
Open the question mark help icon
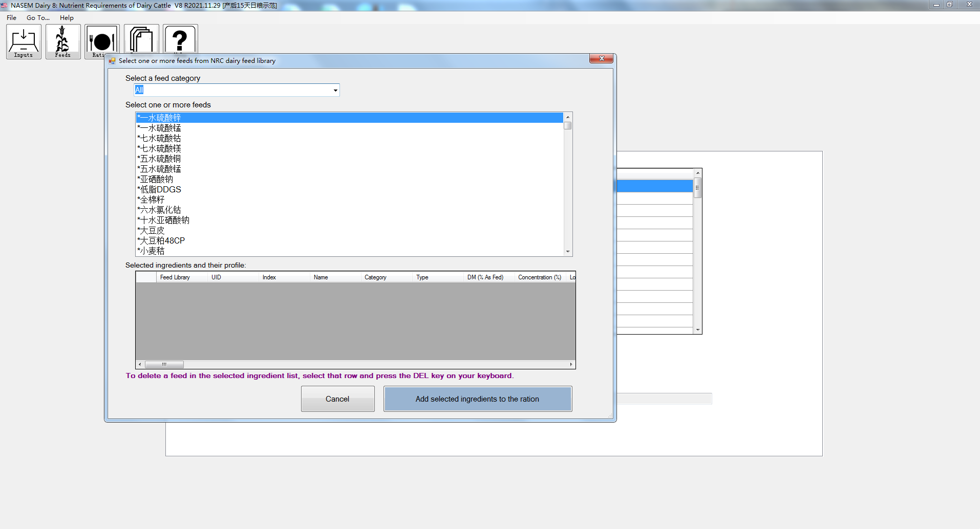180,39
